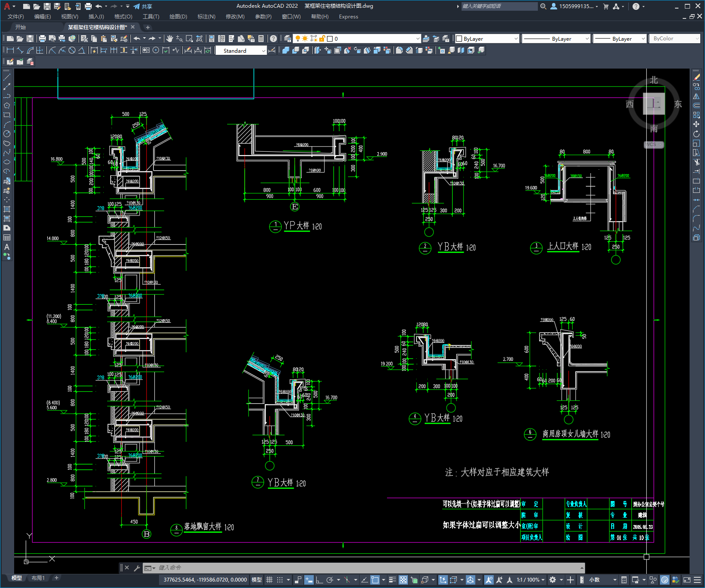The image size is (705, 588).
Task: Toggle snap mode dotted grid in status bar
Action: (x=280, y=580)
